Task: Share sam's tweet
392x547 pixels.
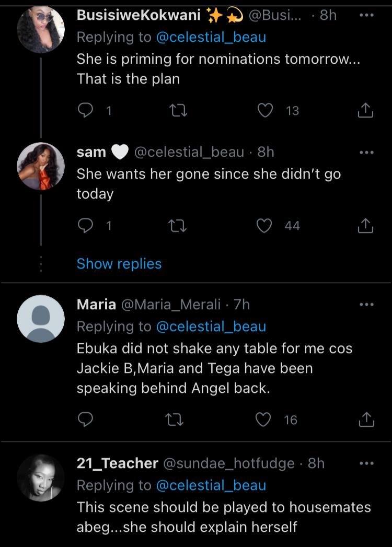Action: [365, 225]
